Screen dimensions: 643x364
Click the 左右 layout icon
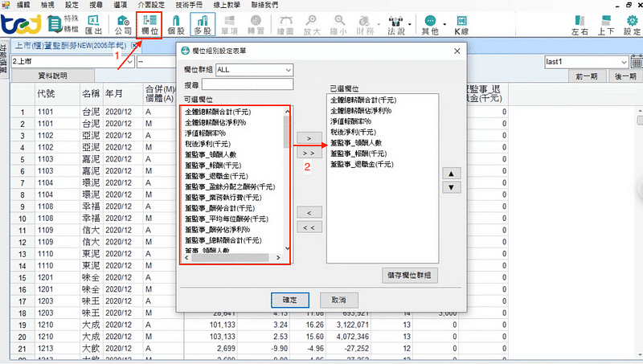(x=580, y=23)
